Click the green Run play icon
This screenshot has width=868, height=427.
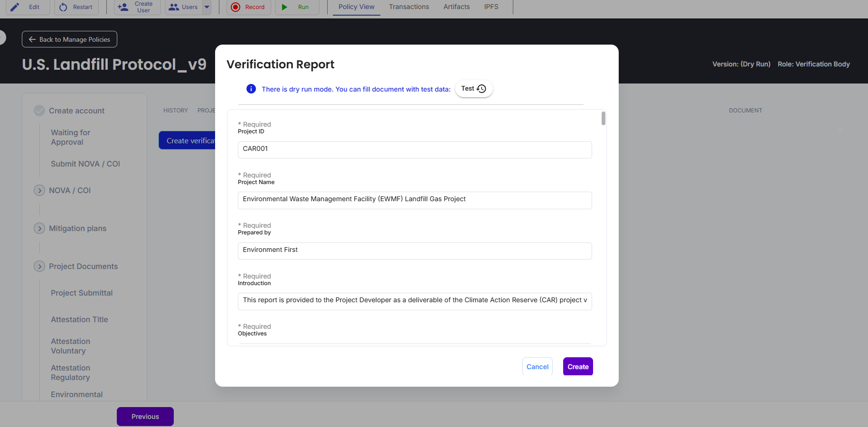(x=284, y=7)
